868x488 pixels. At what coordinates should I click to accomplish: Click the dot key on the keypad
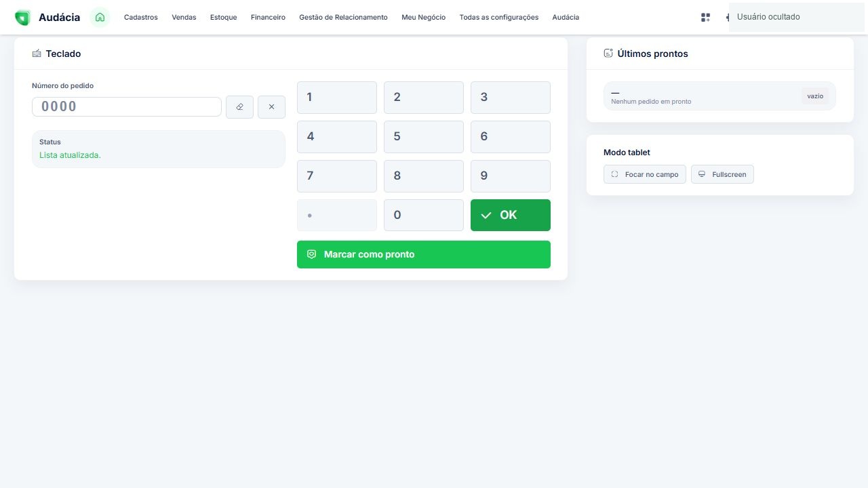[x=337, y=216]
